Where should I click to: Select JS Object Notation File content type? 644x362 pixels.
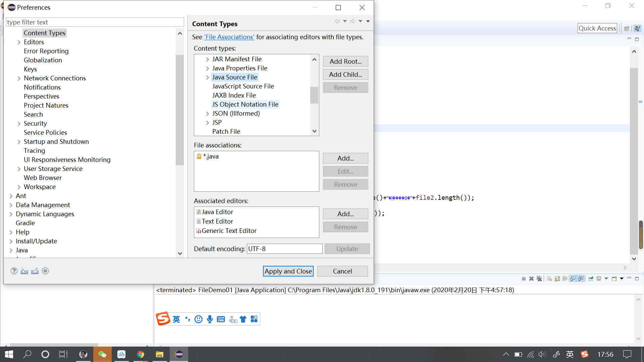(245, 105)
